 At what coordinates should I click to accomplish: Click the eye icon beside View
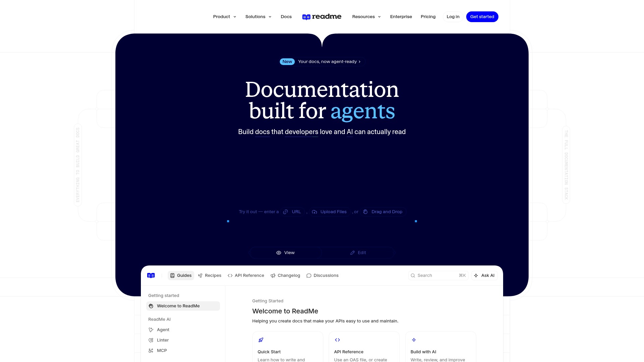pyautogui.click(x=279, y=253)
